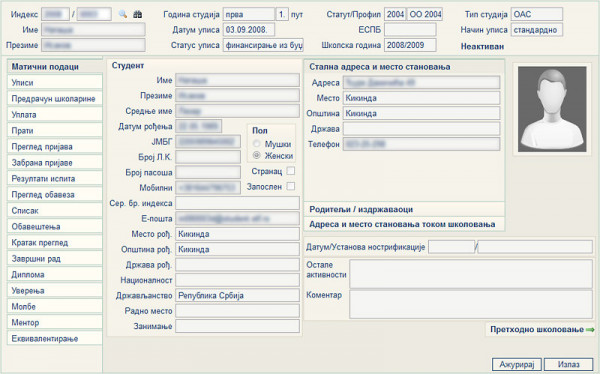
Task: Toggle the Запослен checkbox
Action: 291,186
